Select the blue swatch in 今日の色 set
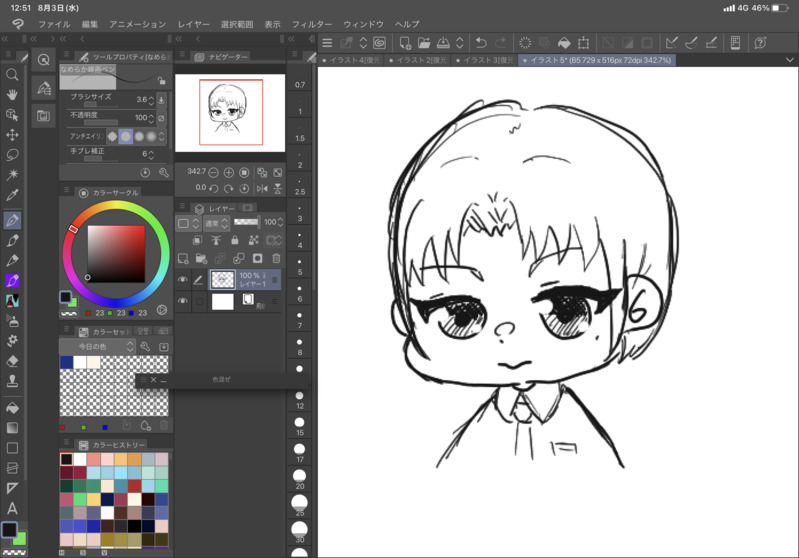This screenshot has height=558, width=799. coord(67,362)
